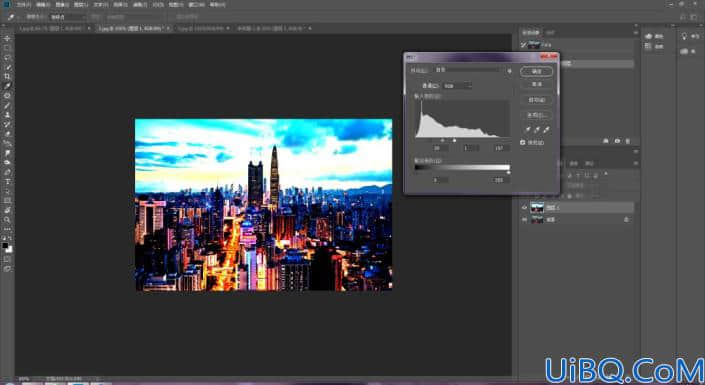
Task: Pick the white point eyedropper in Levels
Action: 546,130
